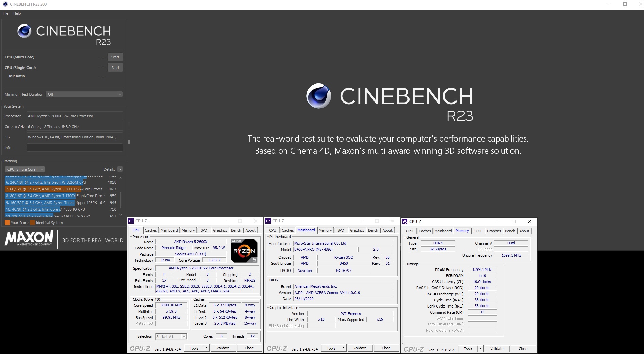Click Validate in the Memory CPU-Z window
Image resolution: width=644 pixels, height=354 pixels.
point(497,349)
